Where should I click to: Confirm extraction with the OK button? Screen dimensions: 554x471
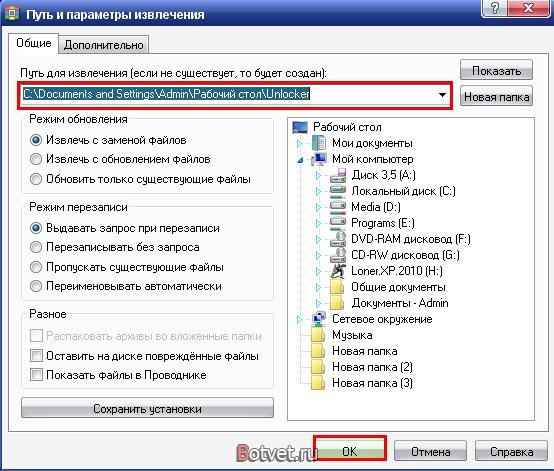(x=350, y=451)
